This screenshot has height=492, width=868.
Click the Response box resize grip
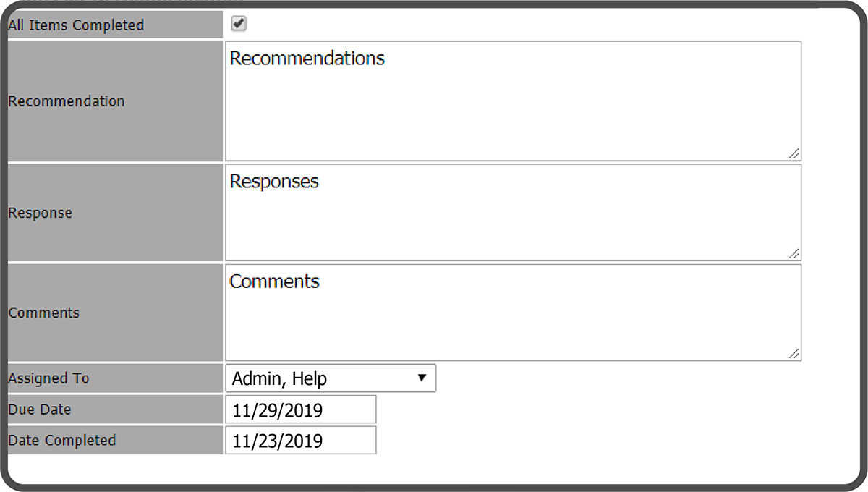793,253
